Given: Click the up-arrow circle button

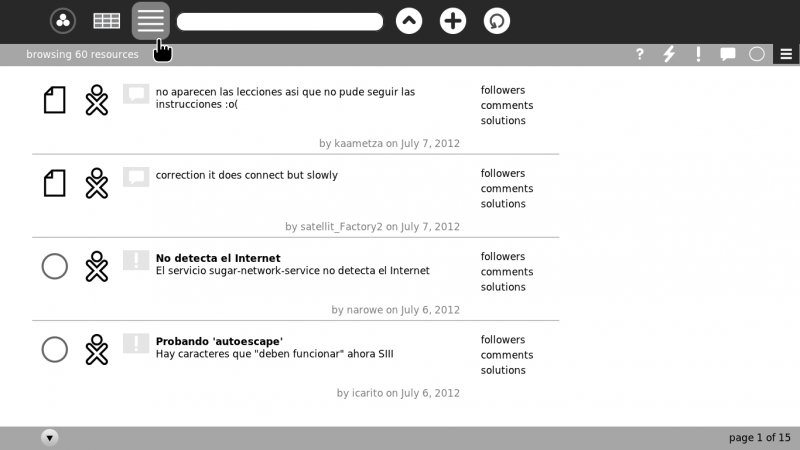Looking at the screenshot, I should tap(409, 21).
